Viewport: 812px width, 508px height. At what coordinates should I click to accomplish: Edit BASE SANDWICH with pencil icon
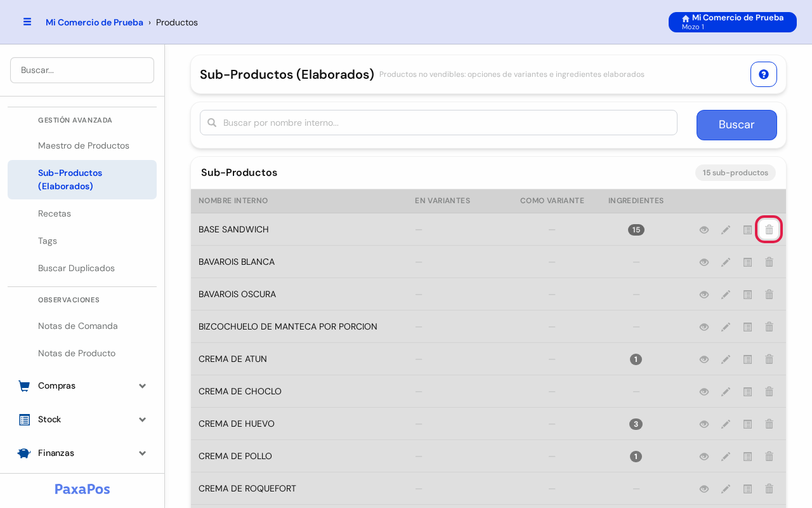tap(726, 230)
